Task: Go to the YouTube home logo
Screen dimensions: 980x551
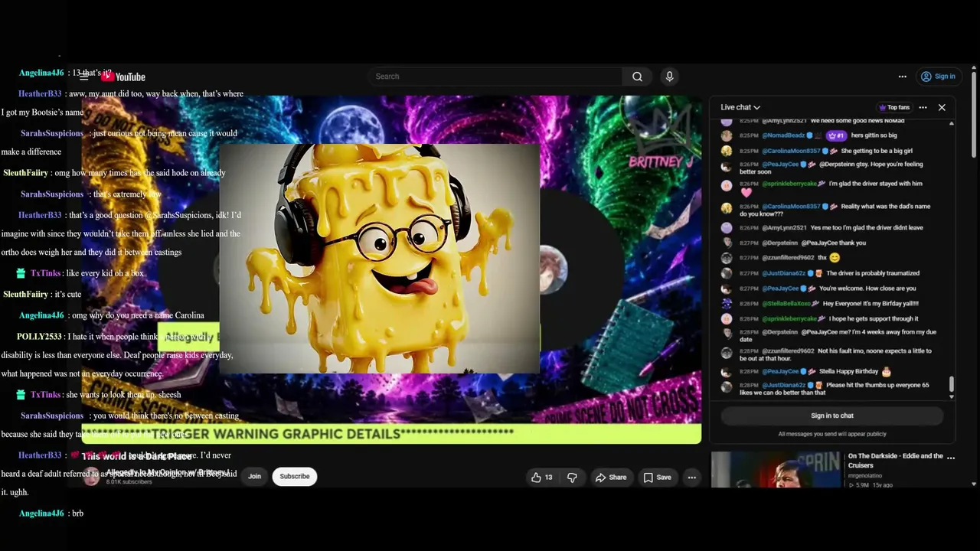Action: coord(123,77)
